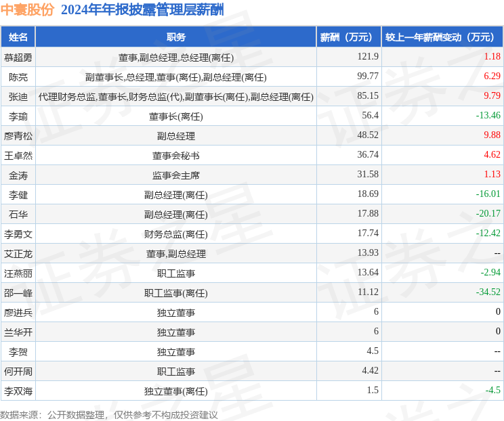The height and width of the screenshot is (421, 504).
Task: Select the name cell 廖进兵
Action: [18, 313]
